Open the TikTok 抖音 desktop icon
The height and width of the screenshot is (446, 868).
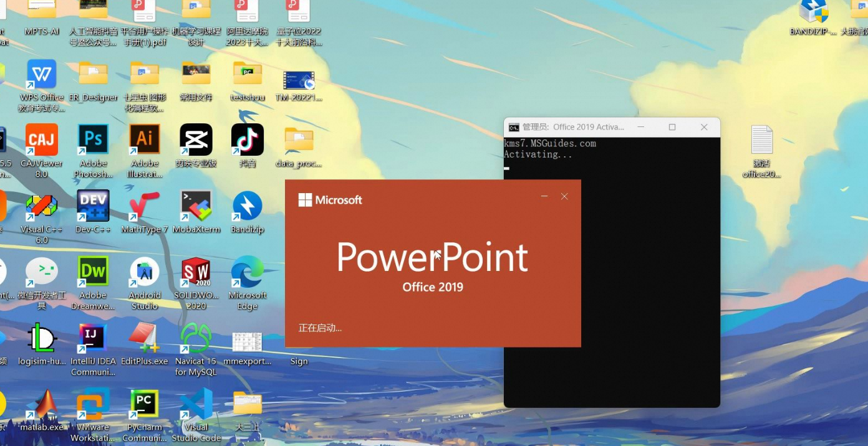point(248,140)
